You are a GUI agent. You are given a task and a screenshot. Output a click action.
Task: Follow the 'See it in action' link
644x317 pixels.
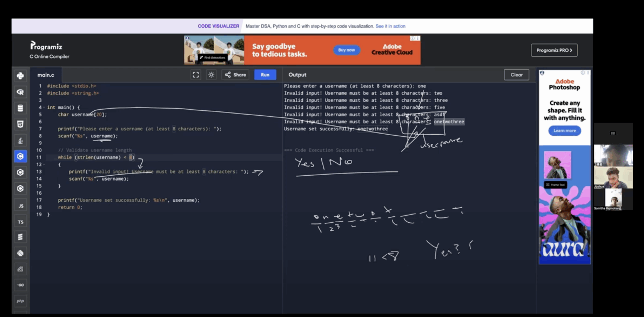tap(390, 26)
